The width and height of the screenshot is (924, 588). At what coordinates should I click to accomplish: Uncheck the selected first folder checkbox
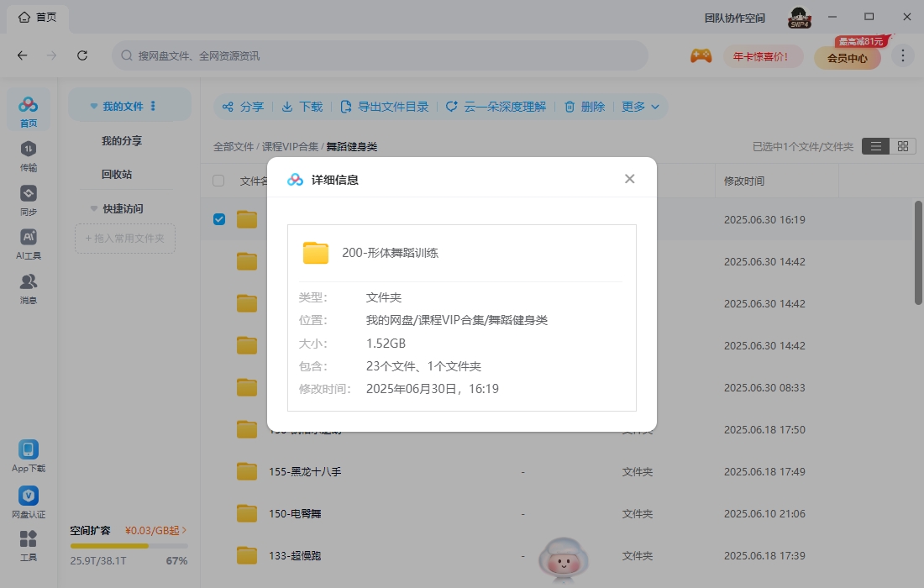219,219
